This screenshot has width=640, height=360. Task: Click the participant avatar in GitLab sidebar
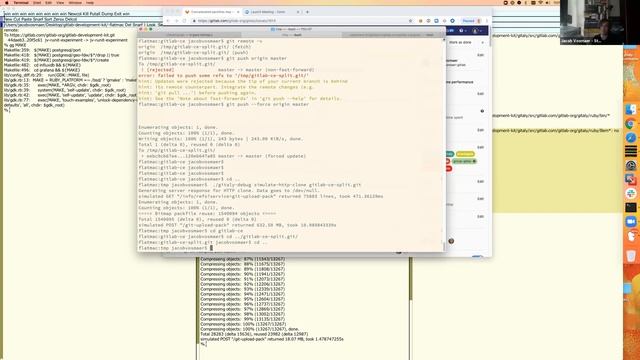451,241
